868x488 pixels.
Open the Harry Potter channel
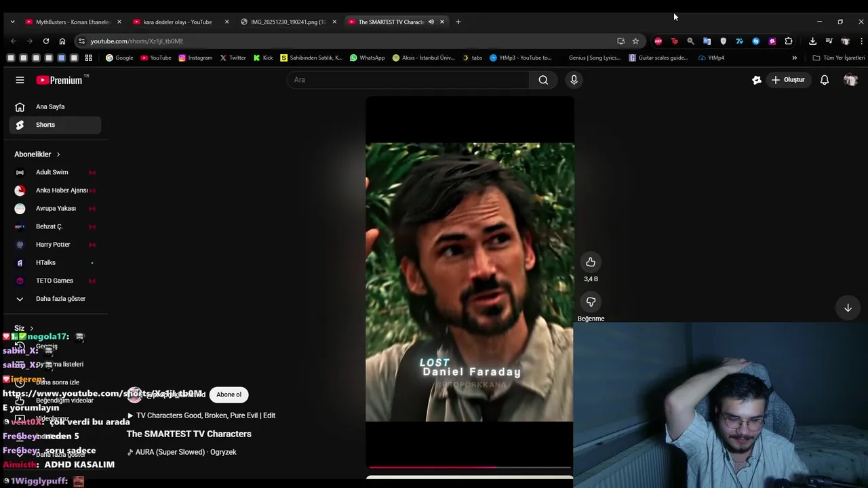click(54, 245)
